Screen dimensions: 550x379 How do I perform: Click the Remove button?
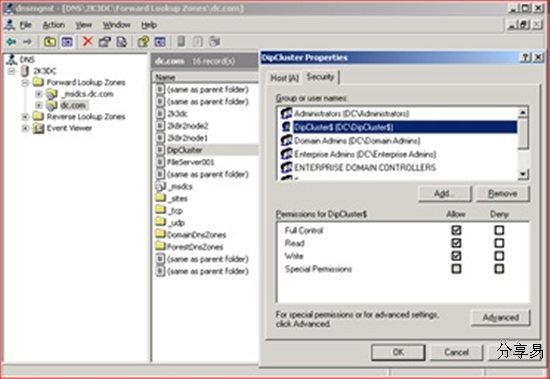[502, 194]
